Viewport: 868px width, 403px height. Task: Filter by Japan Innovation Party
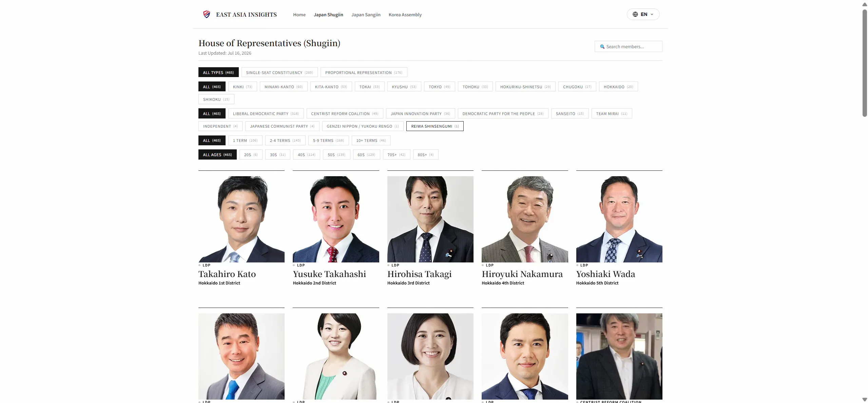[x=420, y=113]
